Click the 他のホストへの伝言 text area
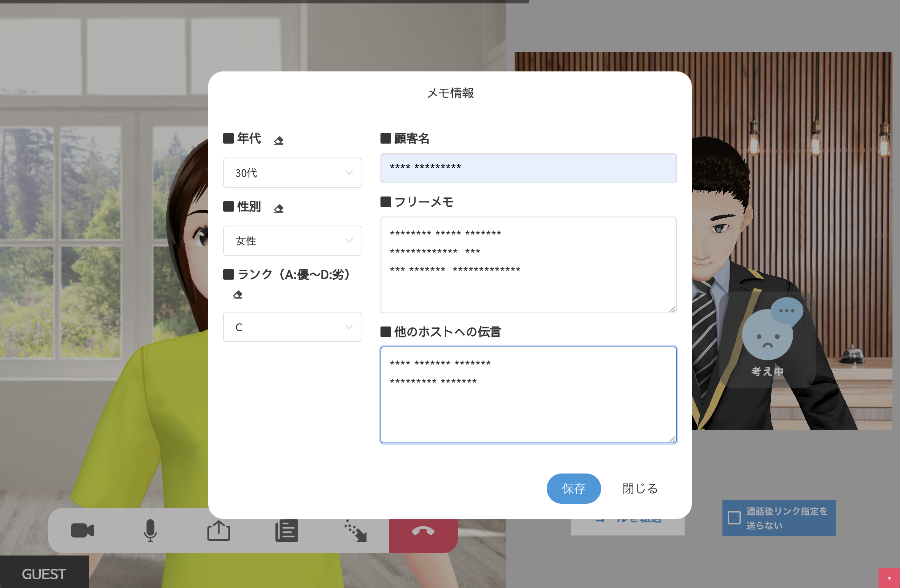 pos(528,412)
